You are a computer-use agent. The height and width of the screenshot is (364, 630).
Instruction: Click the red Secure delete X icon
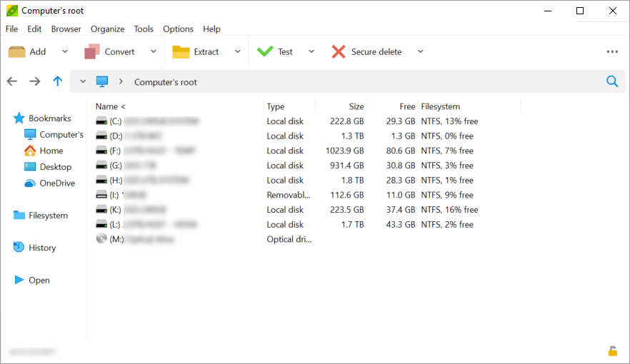(339, 52)
